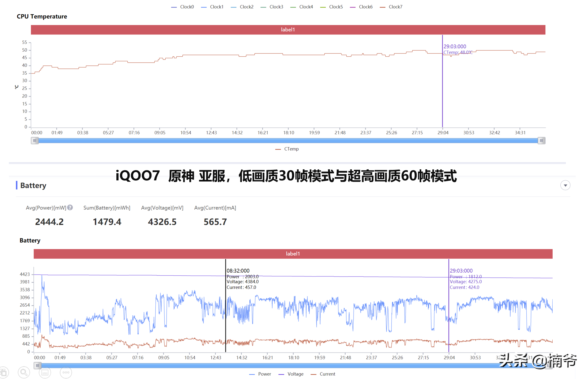Select the Battery section header tab
588x379 pixels.
pos(33,185)
